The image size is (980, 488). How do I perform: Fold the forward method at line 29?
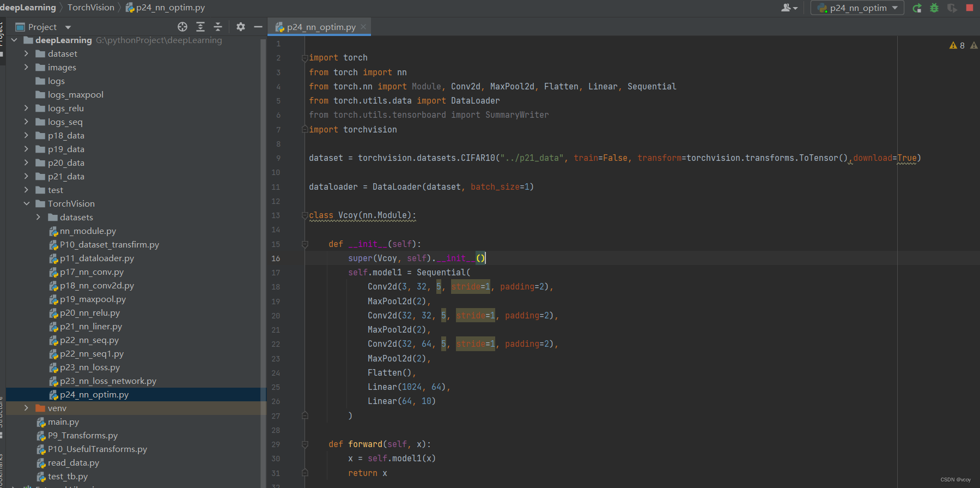(x=305, y=444)
